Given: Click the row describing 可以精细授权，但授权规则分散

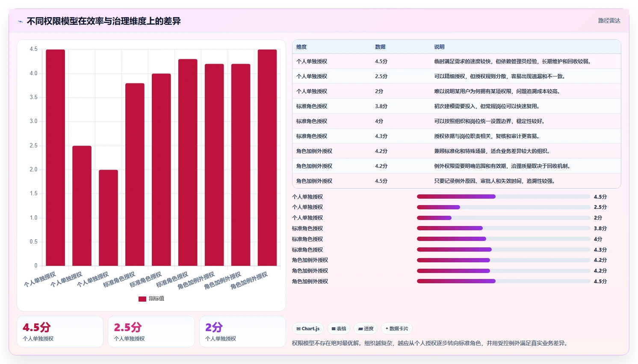Looking at the screenshot, I should coord(456,76).
